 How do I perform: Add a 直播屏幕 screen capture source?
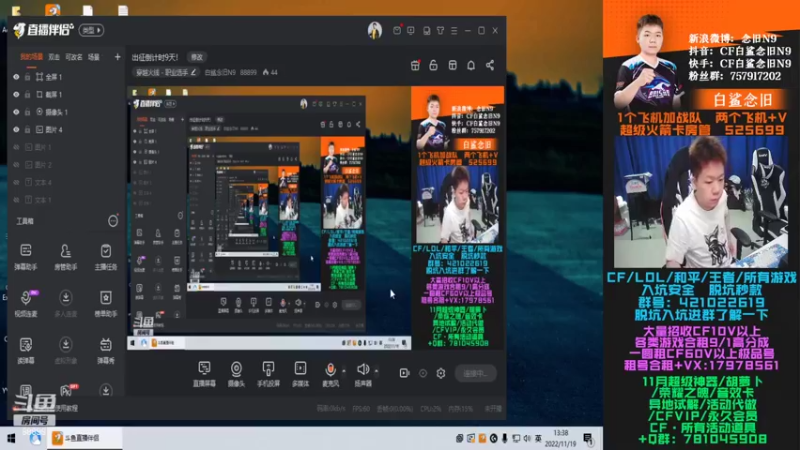coord(204,373)
